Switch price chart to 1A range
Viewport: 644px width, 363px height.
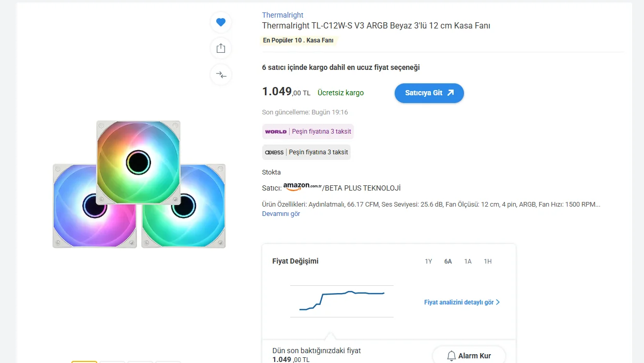[468, 262]
